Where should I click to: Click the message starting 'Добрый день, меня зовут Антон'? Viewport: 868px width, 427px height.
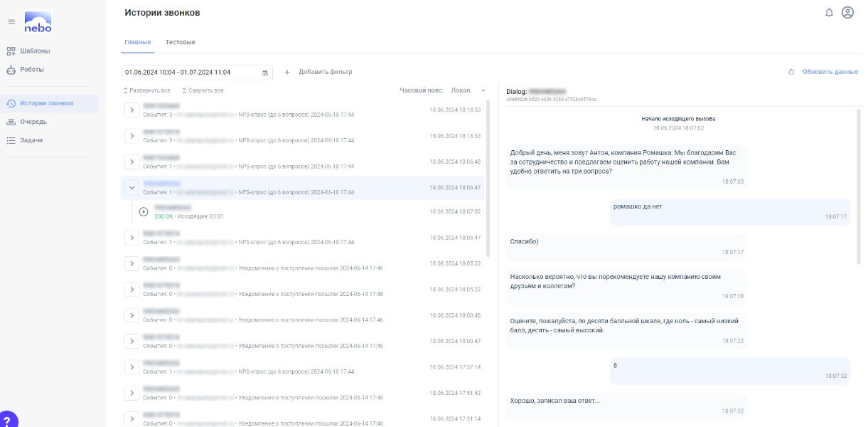[x=626, y=167]
